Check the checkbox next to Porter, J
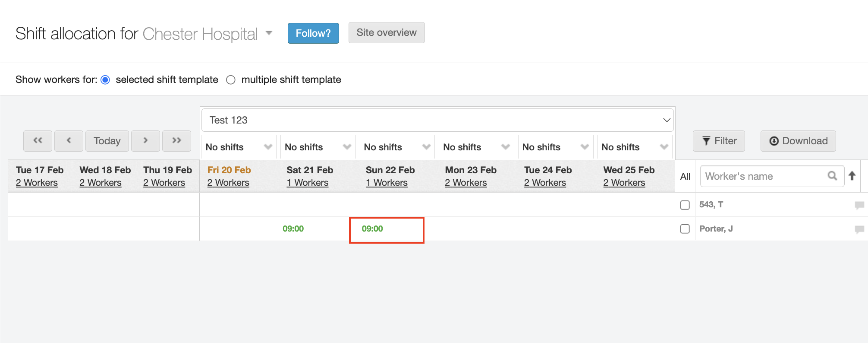The image size is (868, 343). pyautogui.click(x=685, y=229)
